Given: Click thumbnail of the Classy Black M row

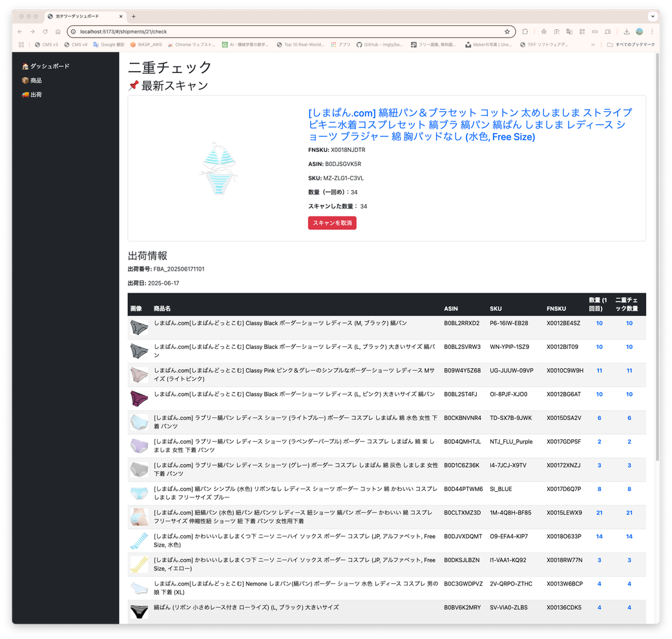Looking at the screenshot, I should click(140, 328).
